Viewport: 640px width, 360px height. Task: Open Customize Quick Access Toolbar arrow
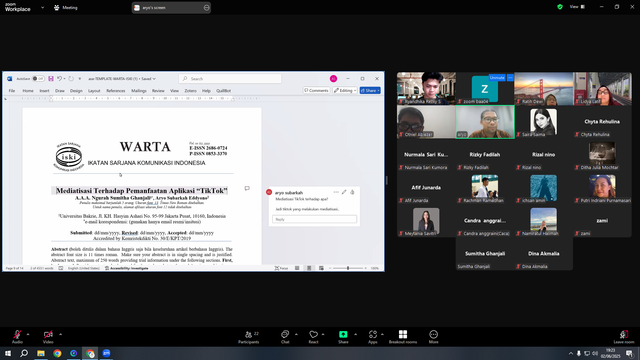(80, 78)
